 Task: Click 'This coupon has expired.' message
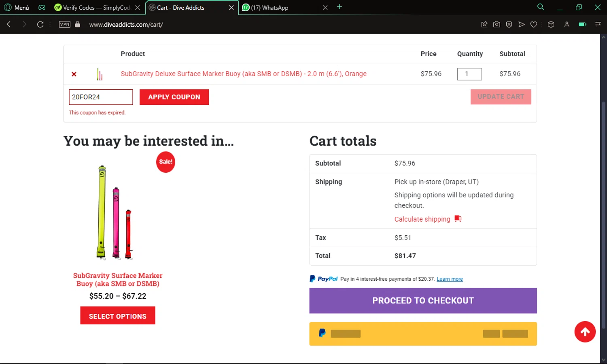pyautogui.click(x=97, y=112)
